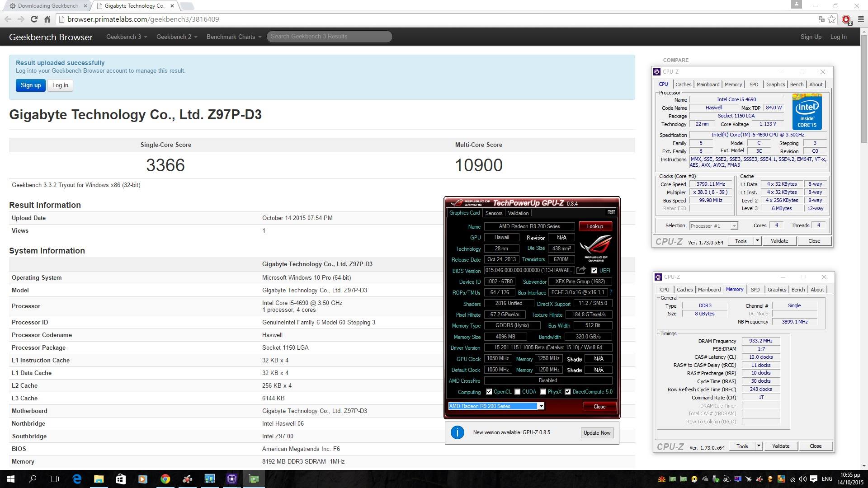Click the Chrome address bar URL
The image size is (868, 488).
[143, 19]
